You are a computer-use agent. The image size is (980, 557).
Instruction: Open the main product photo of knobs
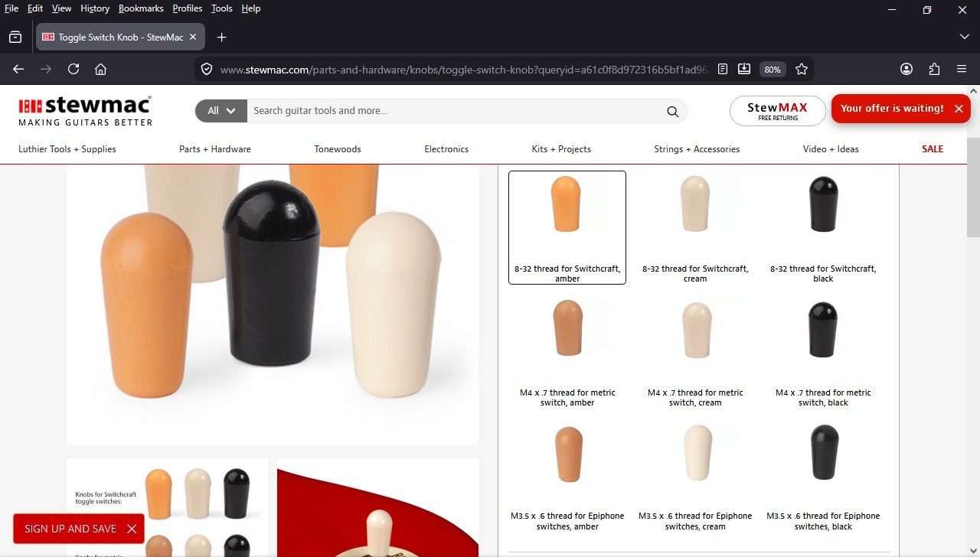click(x=273, y=304)
